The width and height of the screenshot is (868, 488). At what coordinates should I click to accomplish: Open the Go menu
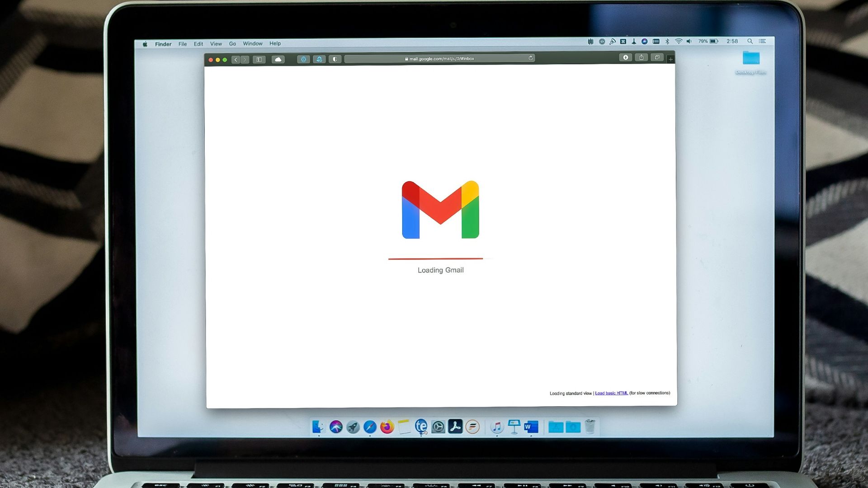pyautogui.click(x=232, y=44)
